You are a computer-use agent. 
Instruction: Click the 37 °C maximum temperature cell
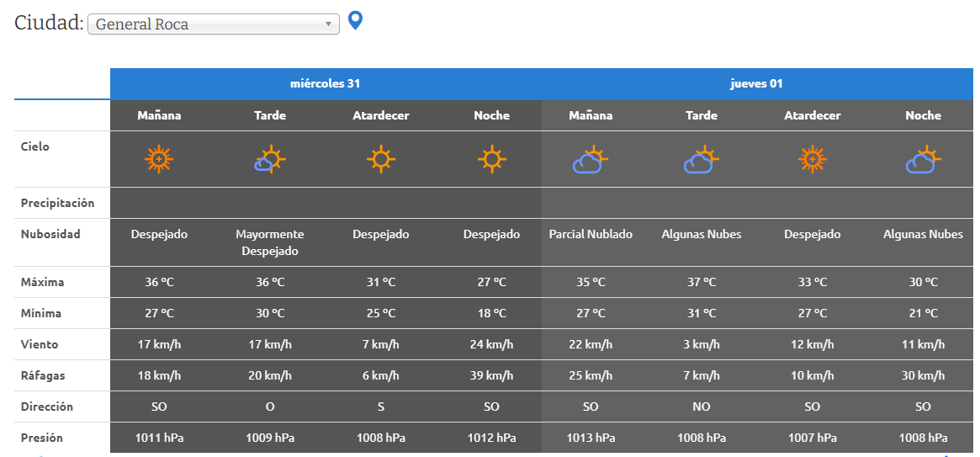(x=702, y=282)
